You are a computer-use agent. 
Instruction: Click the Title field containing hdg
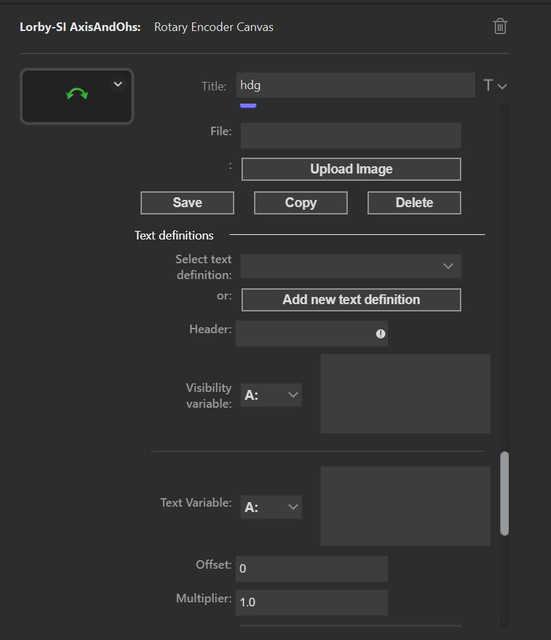pos(355,85)
